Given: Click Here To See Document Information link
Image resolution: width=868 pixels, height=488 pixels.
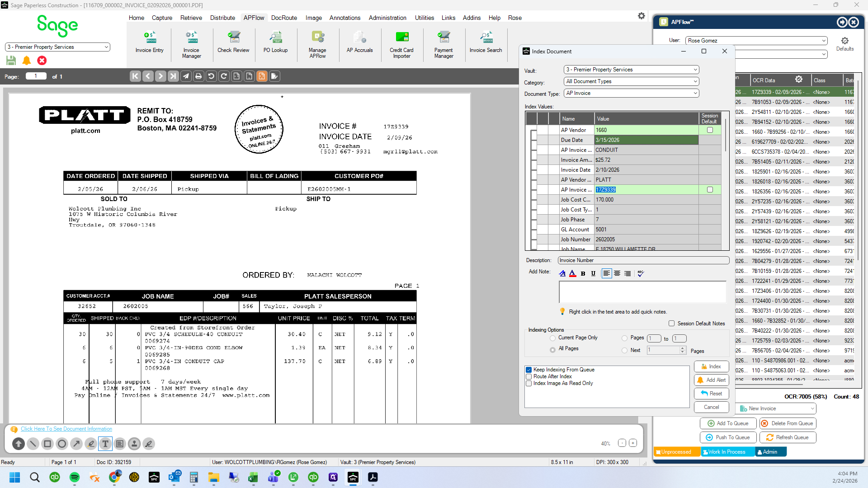Looking at the screenshot, I should tap(66, 429).
